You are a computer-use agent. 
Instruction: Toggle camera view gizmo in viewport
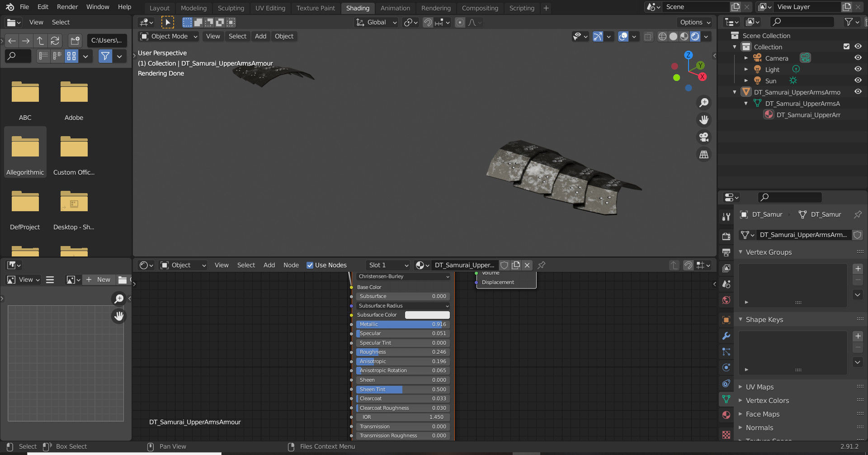tap(704, 137)
